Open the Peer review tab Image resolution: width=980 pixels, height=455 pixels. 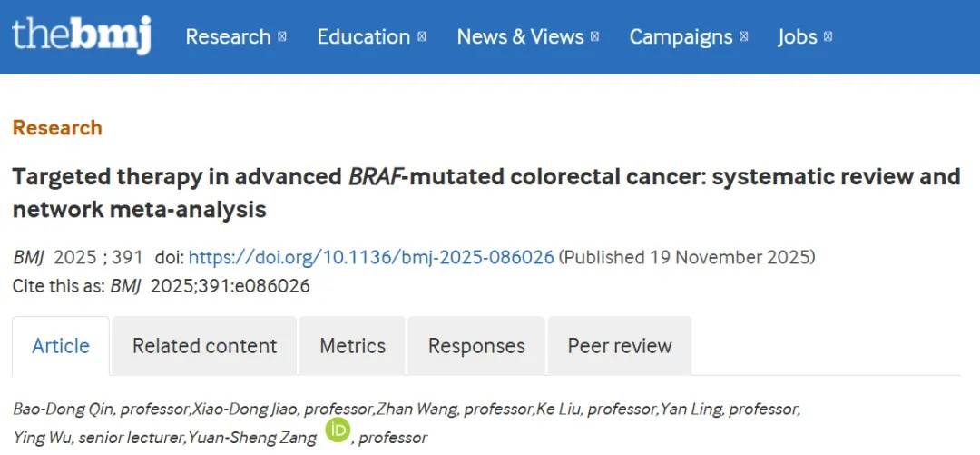tap(620, 346)
